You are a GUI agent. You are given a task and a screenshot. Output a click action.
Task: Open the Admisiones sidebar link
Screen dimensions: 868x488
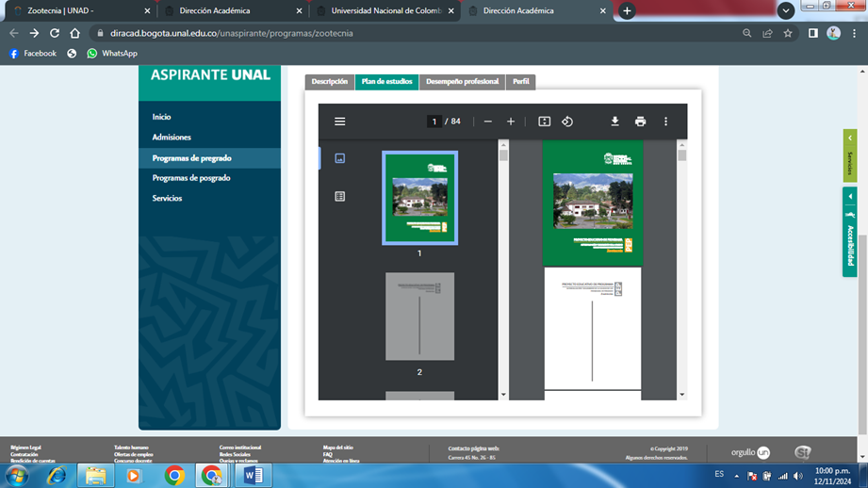(x=172, y=138)
